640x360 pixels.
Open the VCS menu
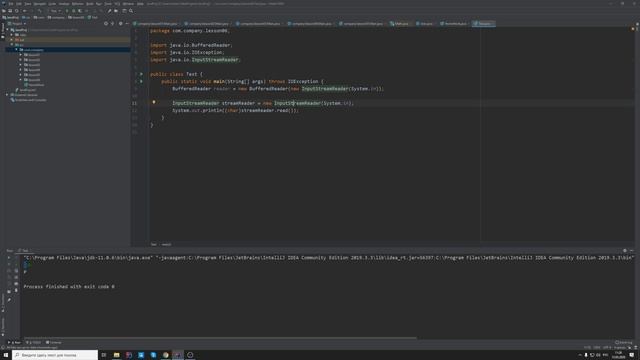[117, 4]
